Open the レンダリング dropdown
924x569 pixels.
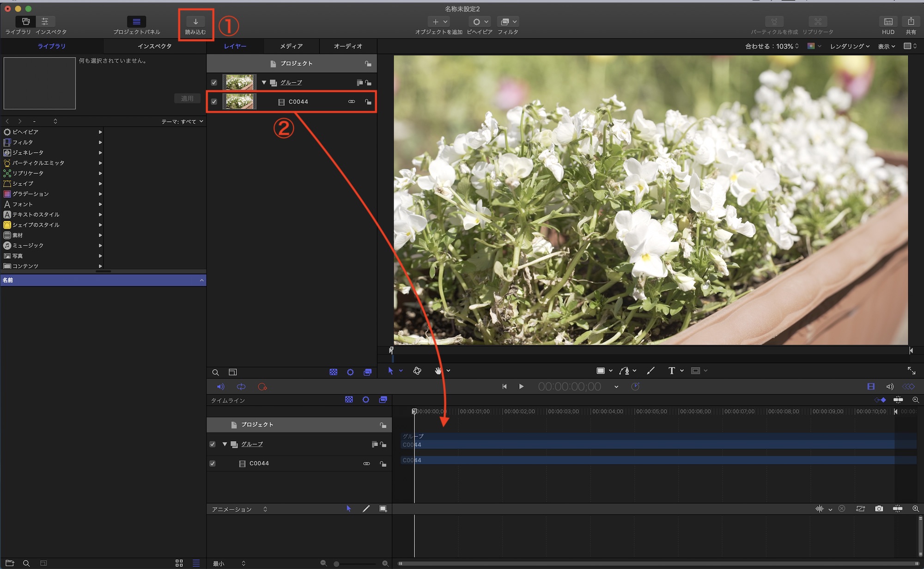(850, 46)
